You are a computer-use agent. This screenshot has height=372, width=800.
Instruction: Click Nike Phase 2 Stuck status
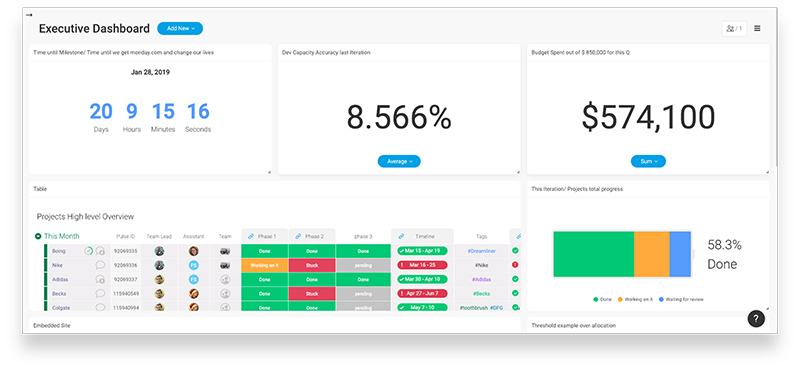point(312,265)
